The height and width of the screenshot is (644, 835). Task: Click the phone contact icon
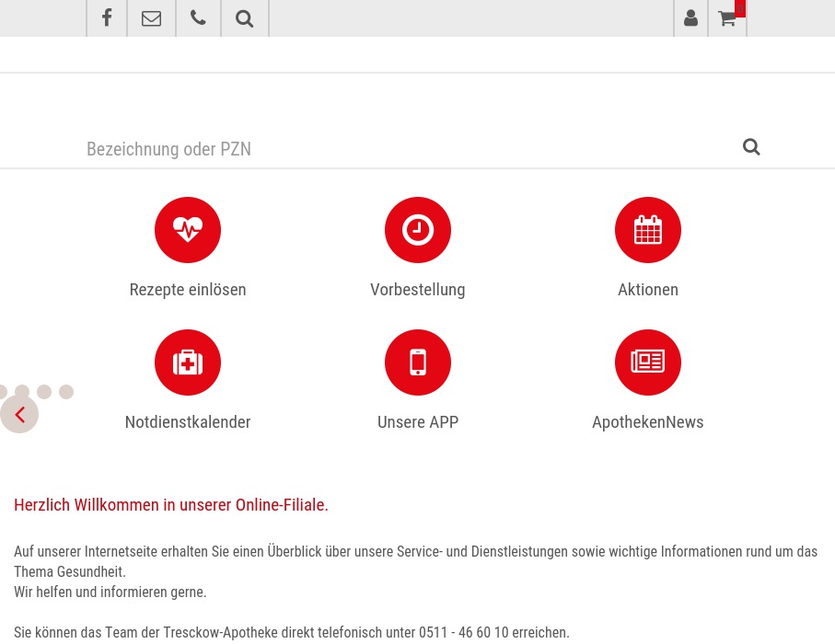[x=198, y=18]
